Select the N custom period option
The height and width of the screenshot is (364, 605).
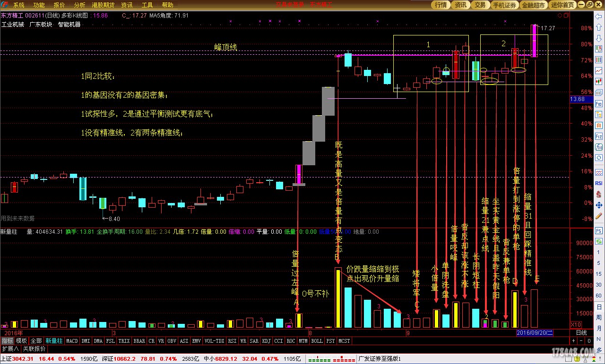599,339
